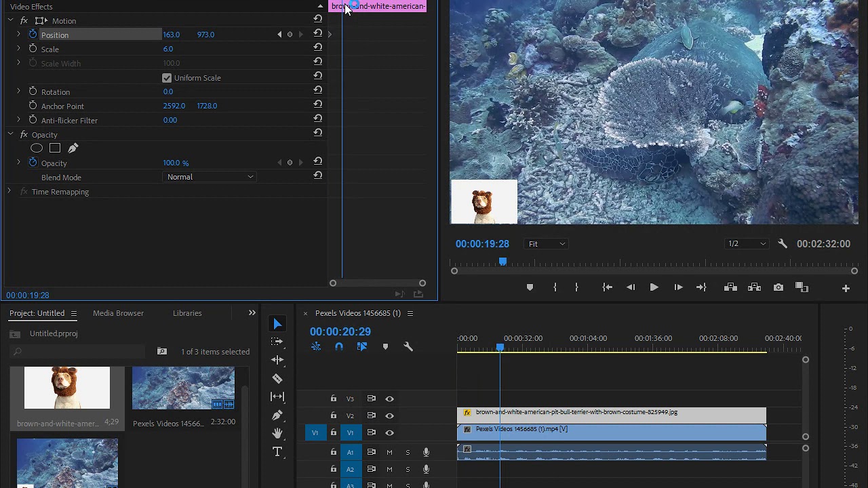Screen dimensions: 868x488
Task: Toggle the Position animation stopwatch
Action: (33, 35)
